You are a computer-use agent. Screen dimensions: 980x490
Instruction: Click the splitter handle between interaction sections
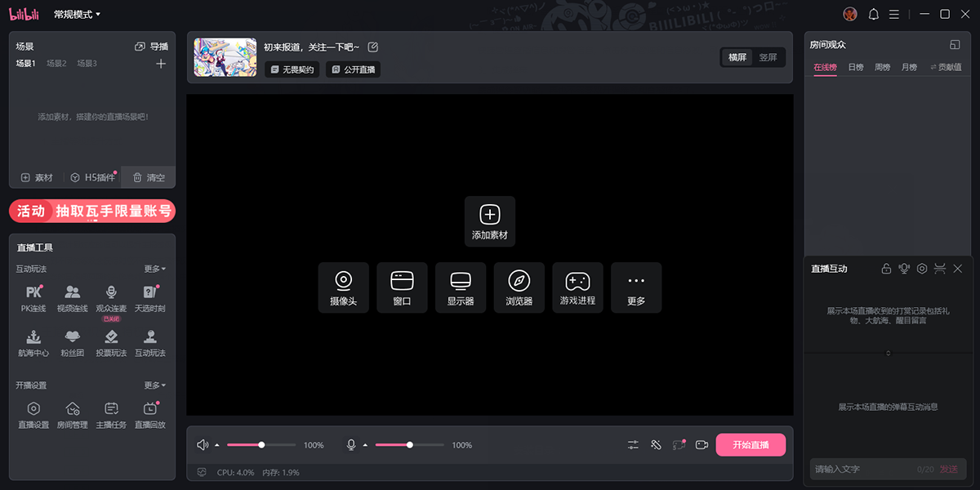pos(889,353)
